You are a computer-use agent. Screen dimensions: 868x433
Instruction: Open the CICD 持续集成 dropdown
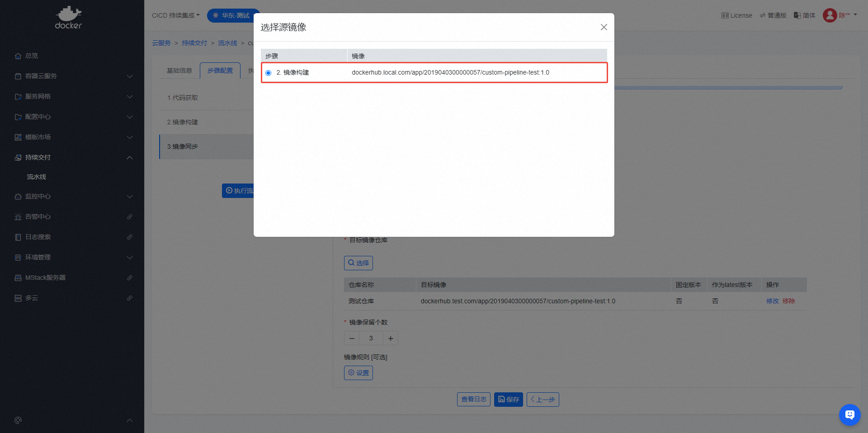175,15
